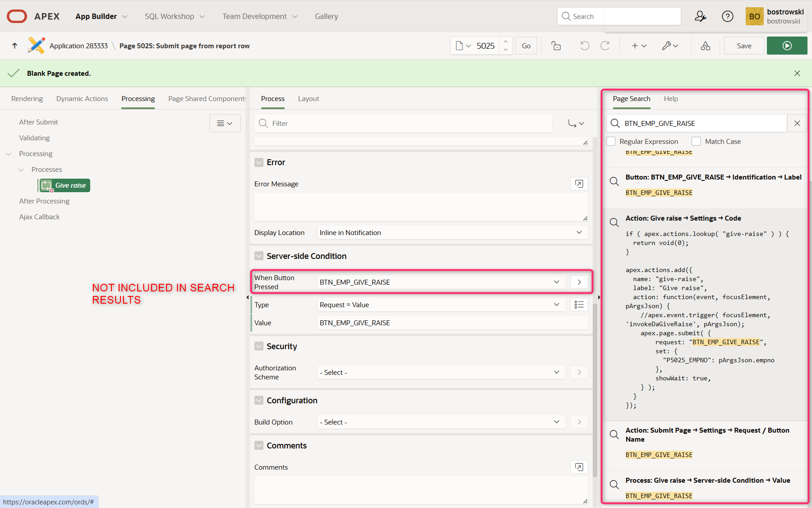Click the page lock icon
This screenshot has width=812, height=508.
(556, 46)
